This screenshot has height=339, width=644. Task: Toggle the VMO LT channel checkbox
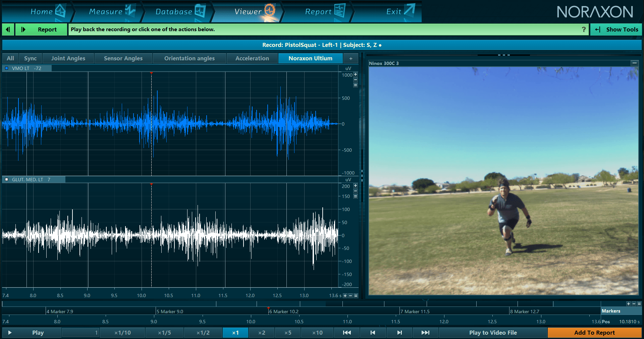tap(6, 68)
